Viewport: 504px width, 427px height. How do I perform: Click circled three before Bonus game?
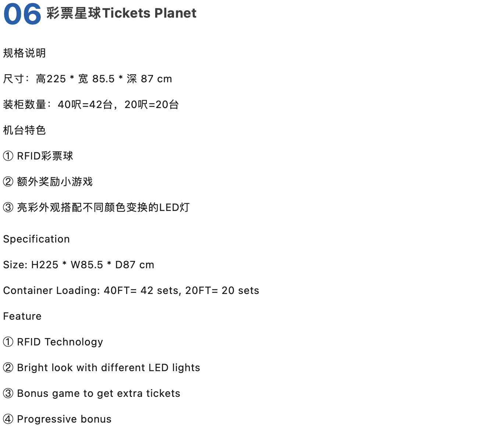pos(8,394)
